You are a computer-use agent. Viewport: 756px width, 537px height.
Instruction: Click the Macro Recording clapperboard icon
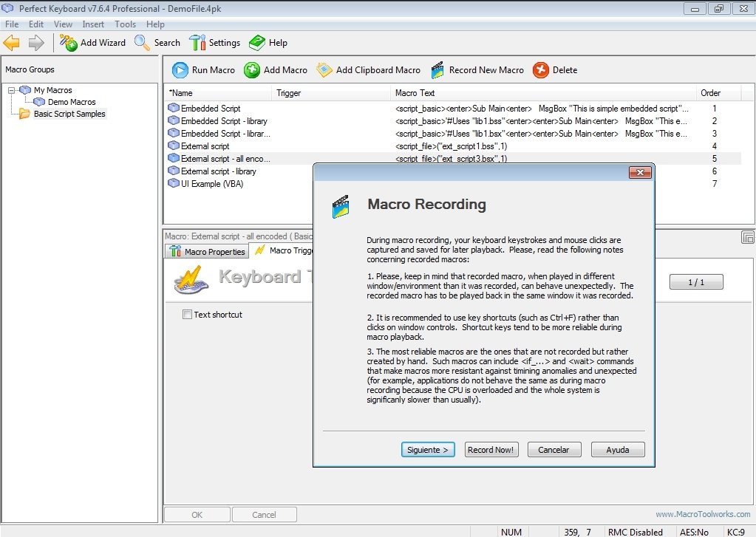coord(341,206)
